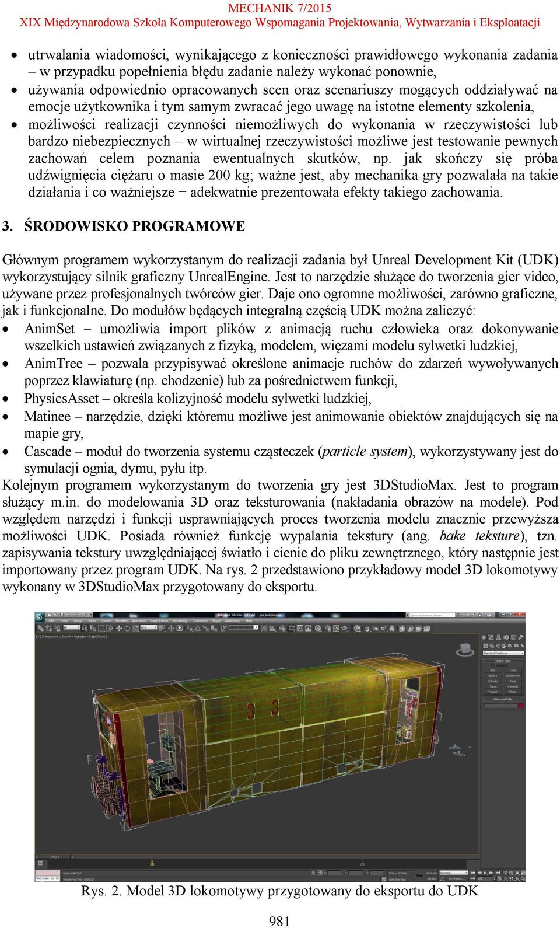This screenshot has height=928, width=560.
Task: Open the Render Setup icon
Action: [x=328, y=628]
